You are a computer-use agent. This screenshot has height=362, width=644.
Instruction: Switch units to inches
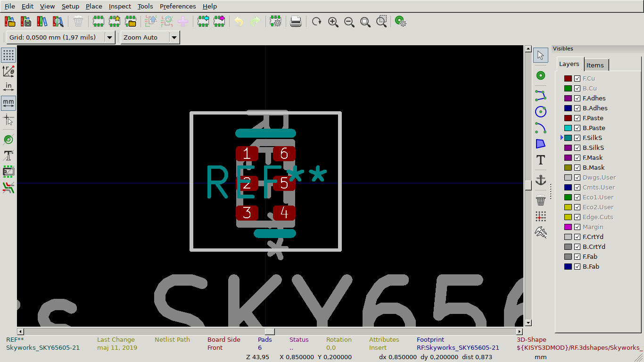(x=8, y=87)
